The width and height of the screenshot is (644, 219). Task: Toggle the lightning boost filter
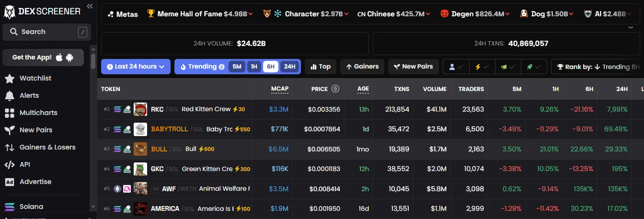tap(482, 67)
